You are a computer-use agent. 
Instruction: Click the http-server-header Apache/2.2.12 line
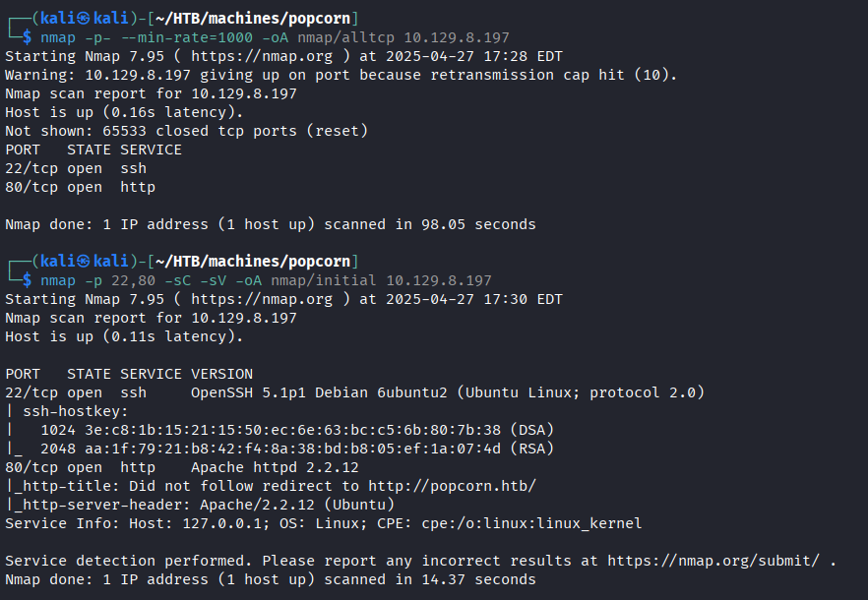(200, 505)
